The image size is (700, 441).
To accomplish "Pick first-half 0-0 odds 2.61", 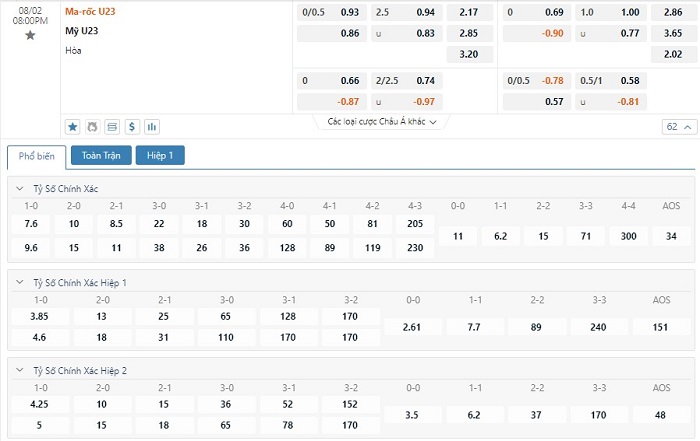I will pyautogui.click(x=412, y=327).
